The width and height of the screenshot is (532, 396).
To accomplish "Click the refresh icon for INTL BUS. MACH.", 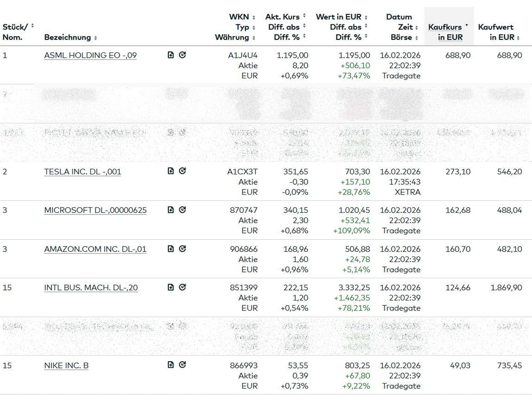I will click(182, 287).
